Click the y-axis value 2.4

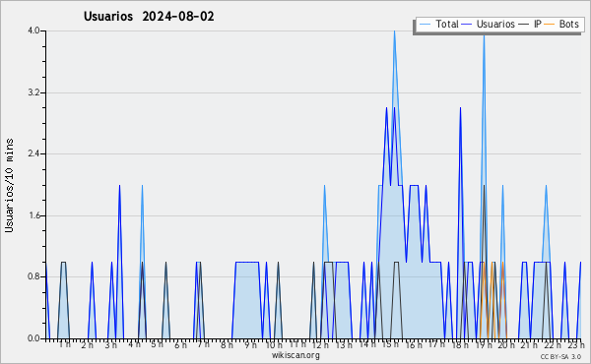[x=33, y=153]
